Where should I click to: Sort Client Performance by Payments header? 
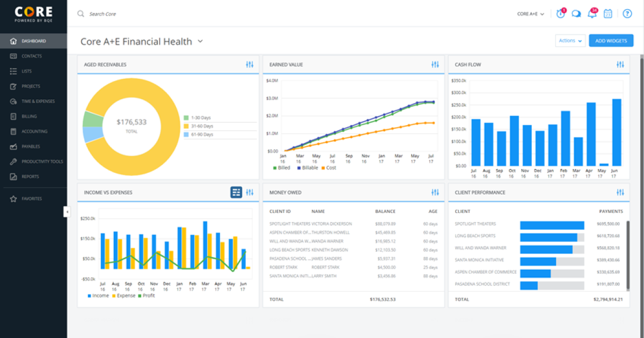click(611, 211)
